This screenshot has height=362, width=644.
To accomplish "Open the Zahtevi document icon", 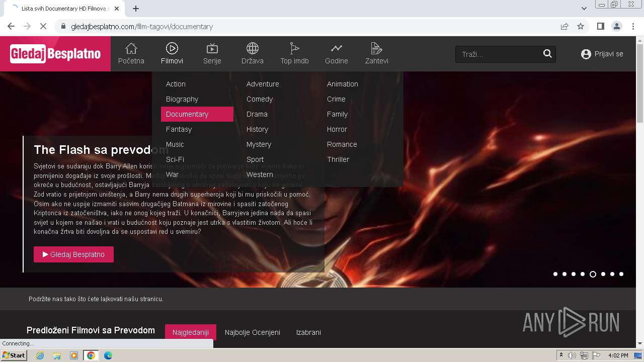I will (x=376, y=48).
